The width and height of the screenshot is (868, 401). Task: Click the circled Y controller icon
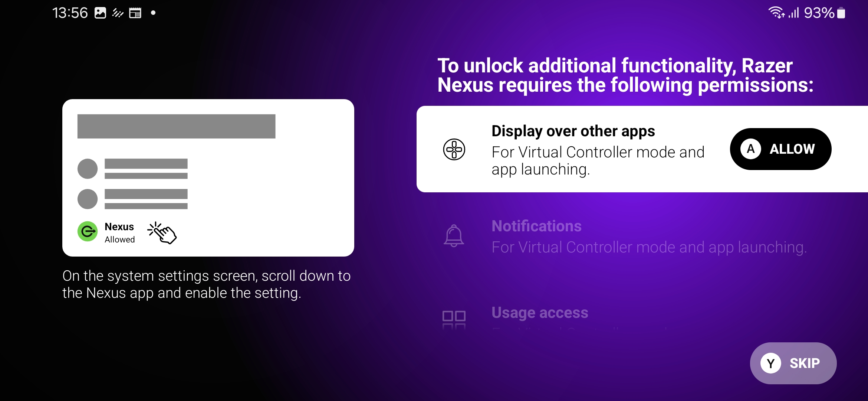click(771, 363)
